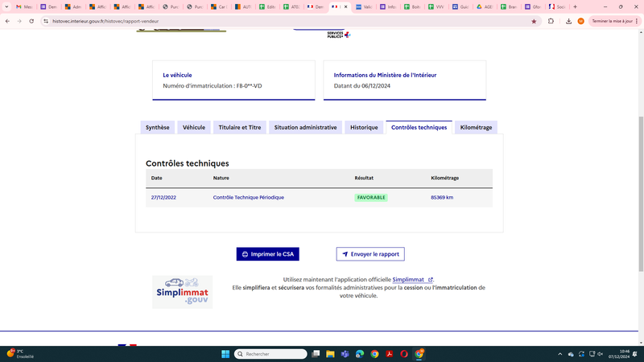This screenshot has height=362, width=644.
Task: Open the Terminer la mise à jour menu
Action: pos(615,22)
